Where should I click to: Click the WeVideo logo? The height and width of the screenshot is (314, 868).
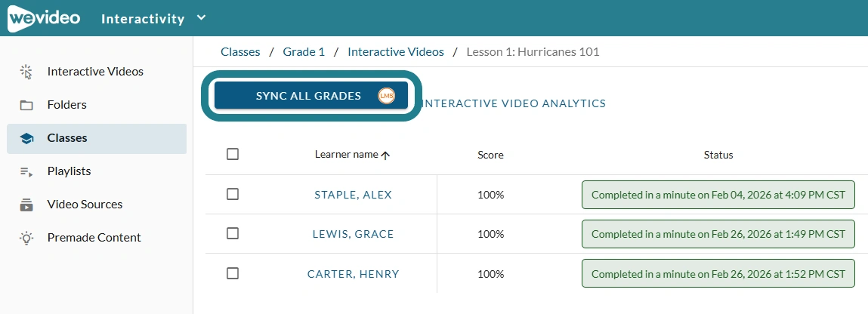(x=45, y=18)
